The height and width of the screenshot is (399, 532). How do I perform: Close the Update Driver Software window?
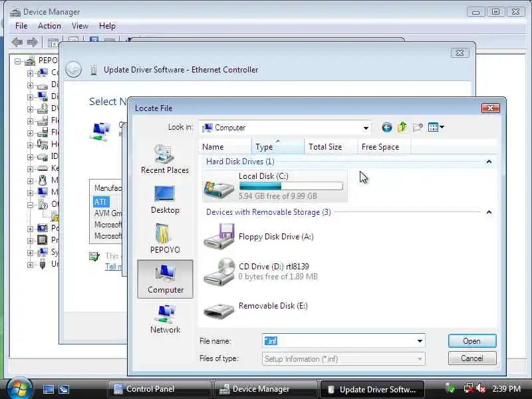coord(460,53)
